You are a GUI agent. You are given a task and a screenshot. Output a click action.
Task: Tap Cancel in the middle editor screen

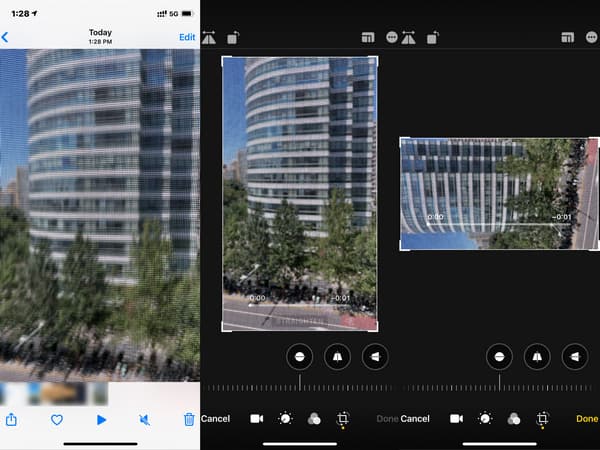coord(215,419)
